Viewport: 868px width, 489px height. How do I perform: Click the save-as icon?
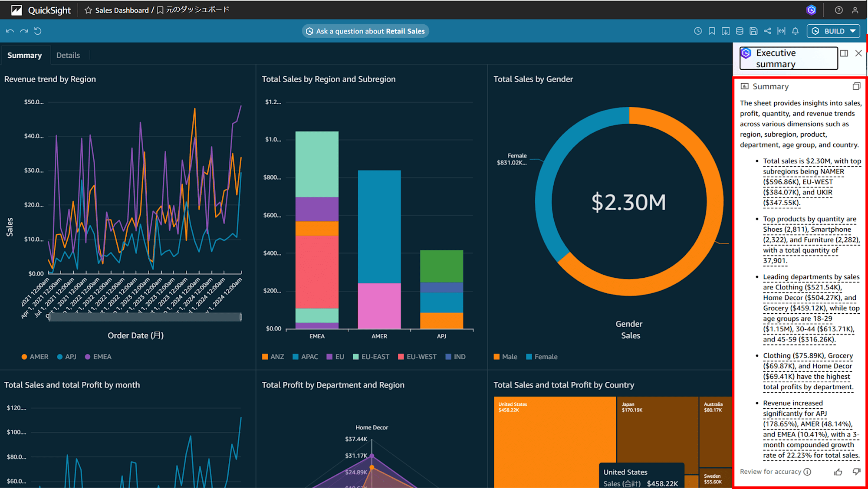coord(753,31)
